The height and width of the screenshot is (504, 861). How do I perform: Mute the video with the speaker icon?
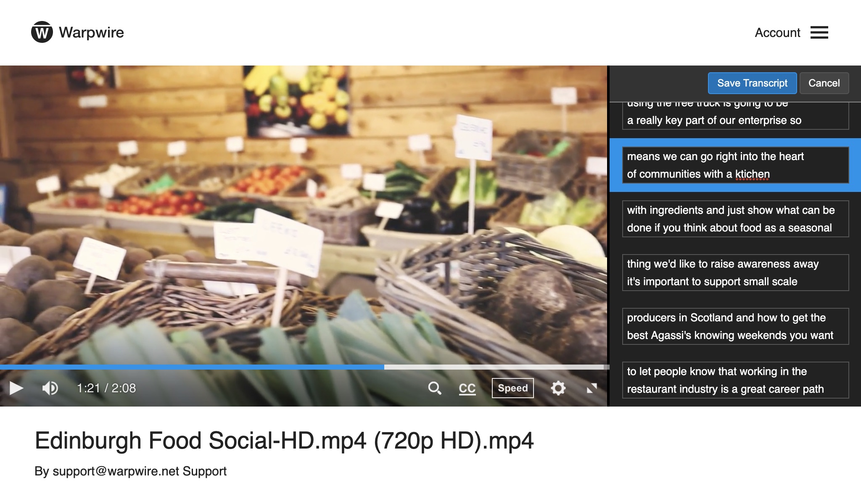click(50, 388)
